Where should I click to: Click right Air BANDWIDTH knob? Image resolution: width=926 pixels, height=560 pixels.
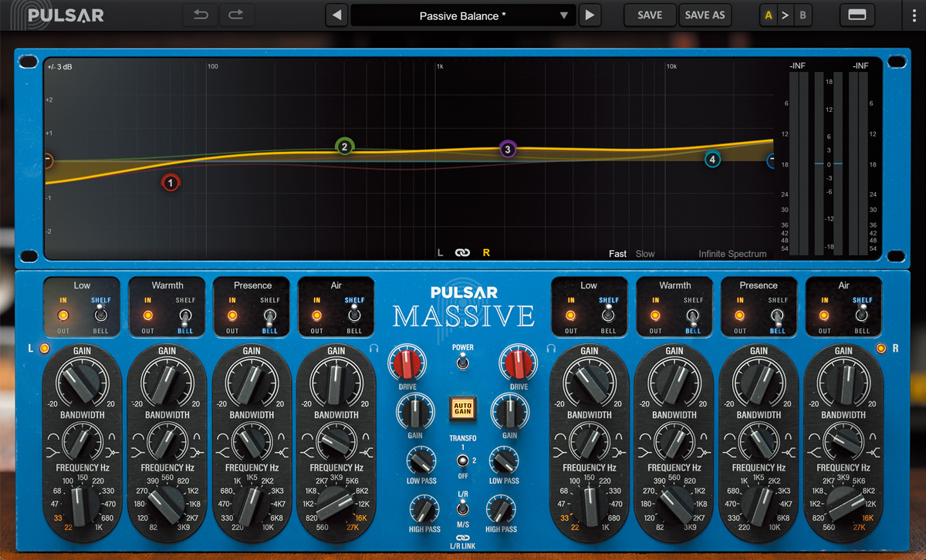point(843,443)
